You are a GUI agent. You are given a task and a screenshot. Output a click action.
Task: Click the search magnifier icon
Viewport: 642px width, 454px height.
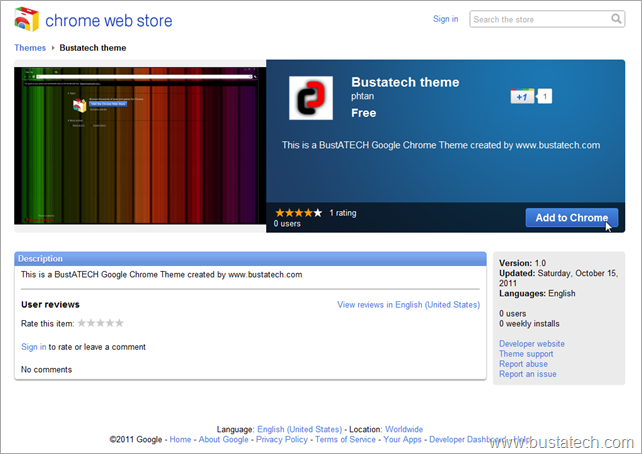click(x=616, y=19)
